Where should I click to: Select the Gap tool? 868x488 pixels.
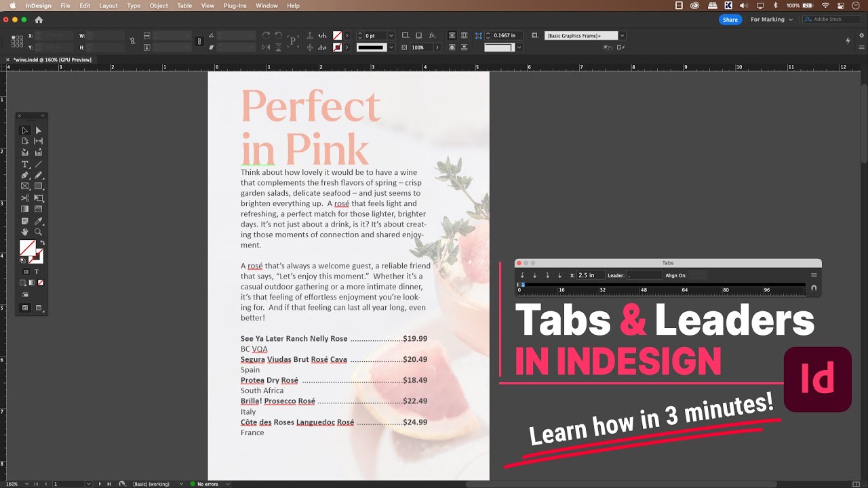(39, 141)
